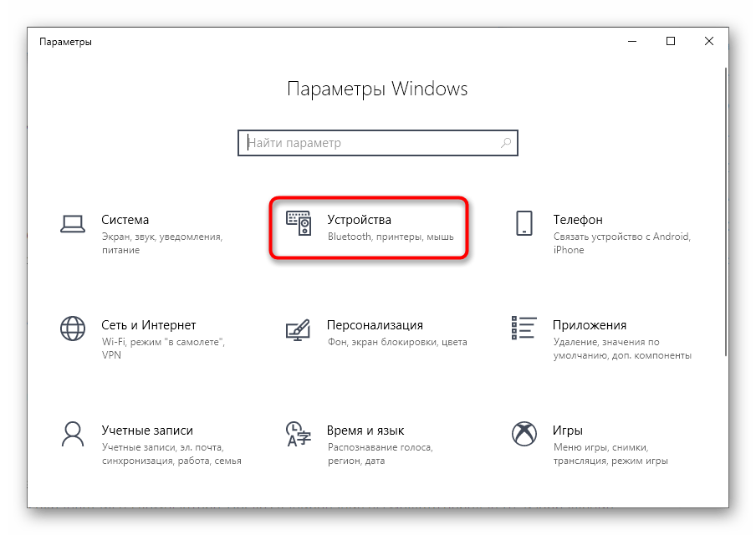Select the Игры category title
The height and width of the screenshot is (535, 756).
(568, 431)
